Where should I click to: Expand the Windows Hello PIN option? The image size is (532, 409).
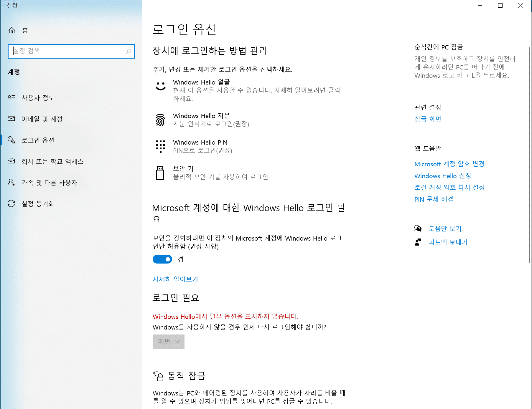click(x=249, y=146)
